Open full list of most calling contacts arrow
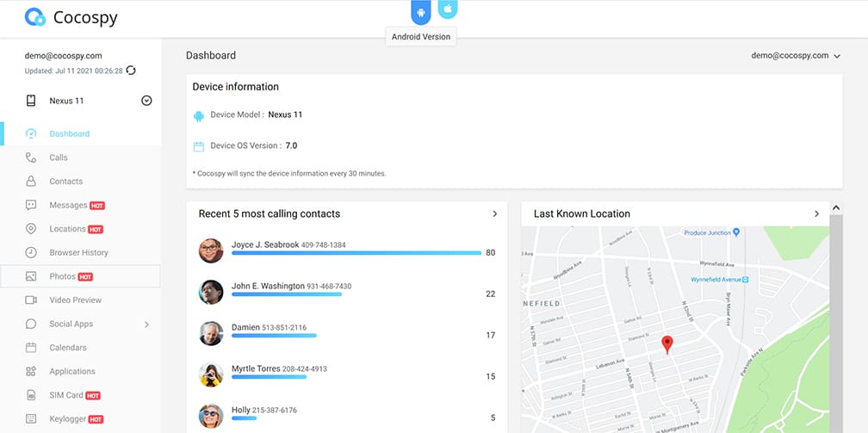The image size is (868, 433). point(495,213)
